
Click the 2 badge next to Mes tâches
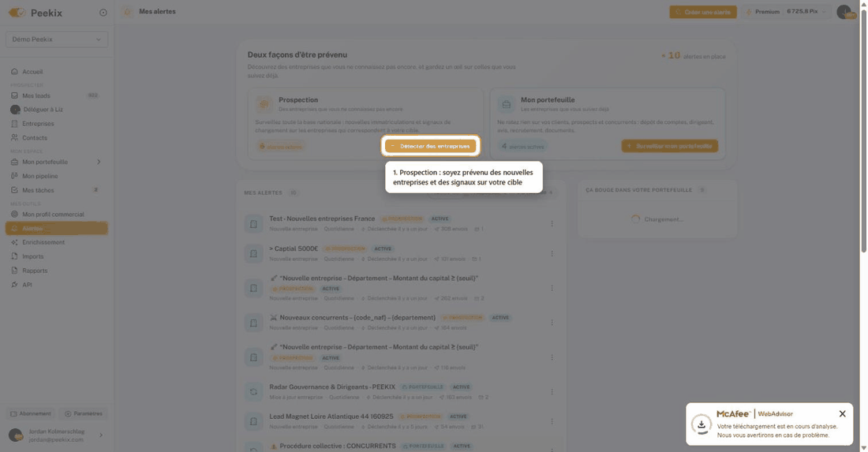95,190
